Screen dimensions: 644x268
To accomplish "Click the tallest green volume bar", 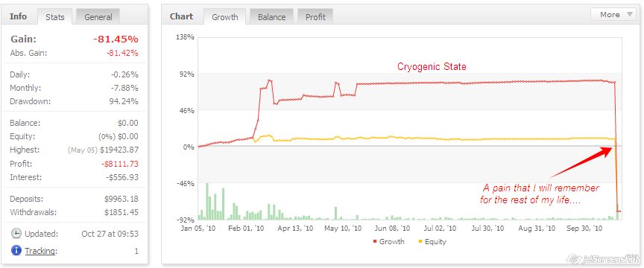I will (x=207, y=202).
